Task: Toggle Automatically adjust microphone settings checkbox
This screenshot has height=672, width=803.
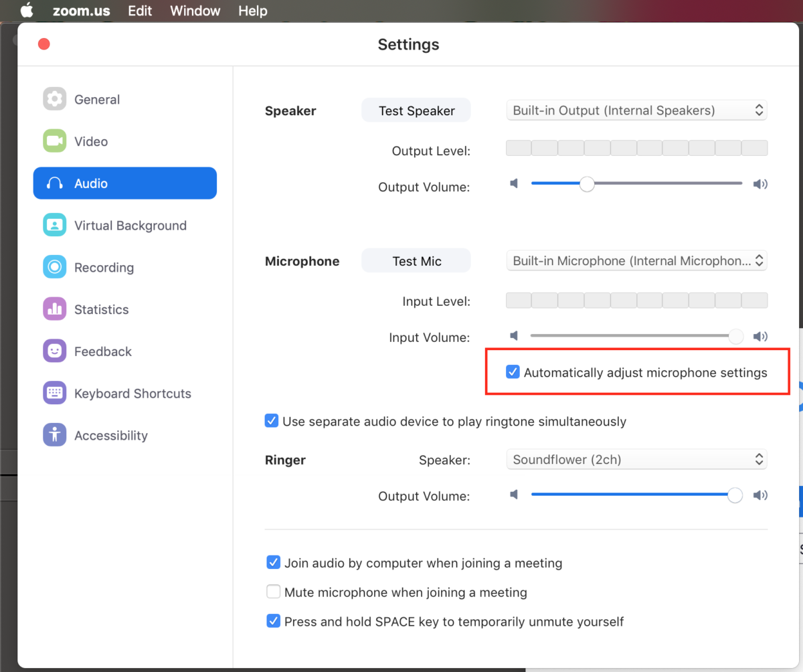Action: [x=513, y=372]
